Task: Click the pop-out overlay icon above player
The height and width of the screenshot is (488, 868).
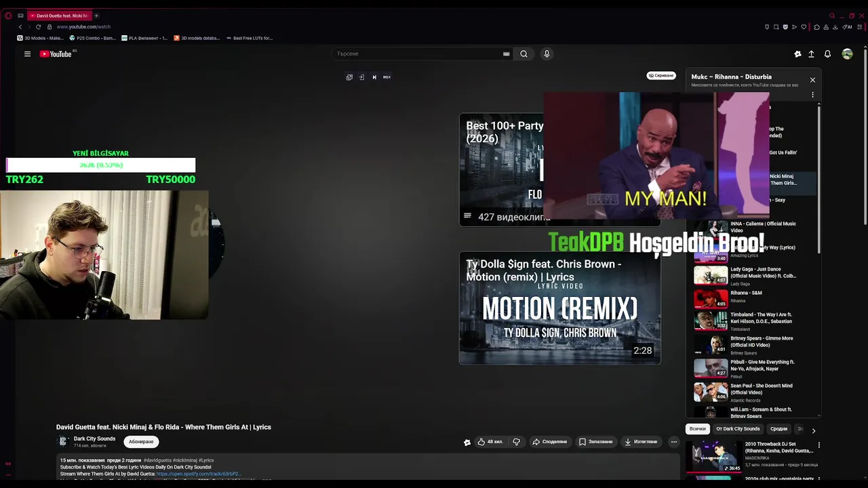Action: coord(349,77)
